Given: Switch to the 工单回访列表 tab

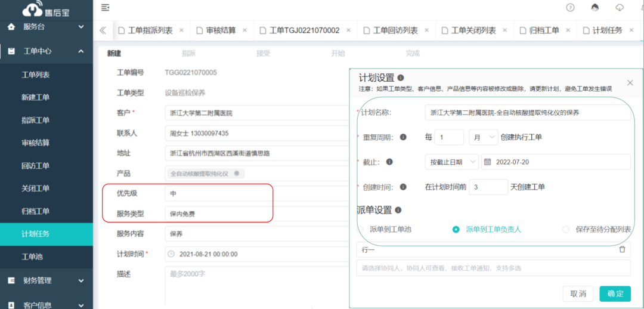Looking at the screenshot, I should pos(391,30).
